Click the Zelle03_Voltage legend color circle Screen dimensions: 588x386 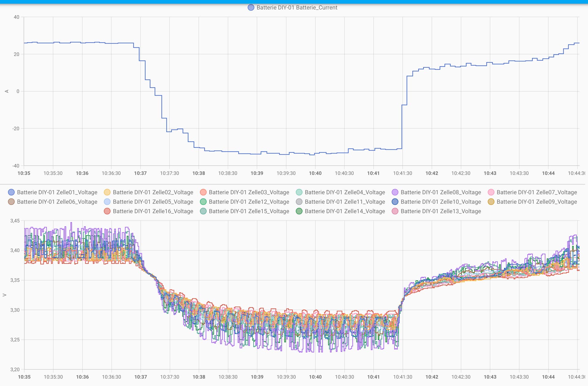point(203,192)
